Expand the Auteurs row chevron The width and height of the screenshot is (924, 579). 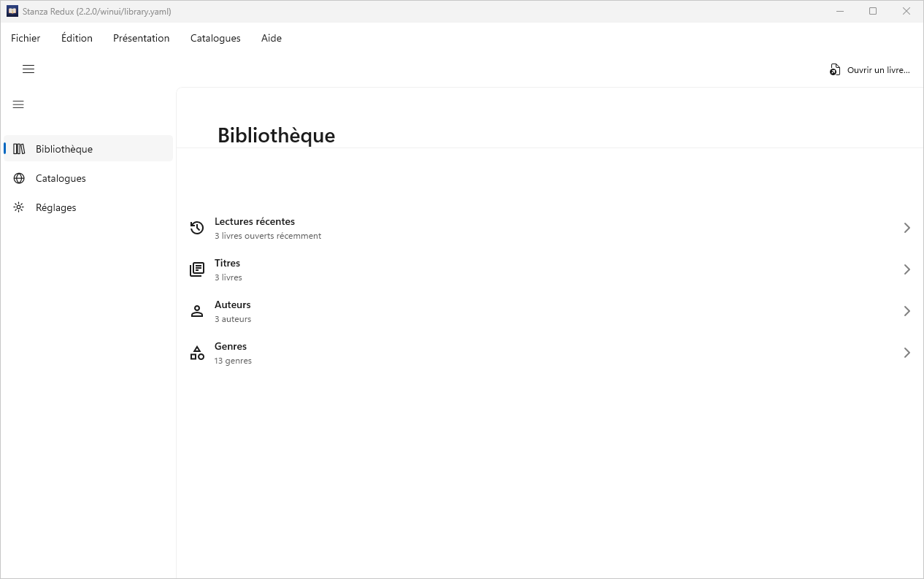[907, 311]
